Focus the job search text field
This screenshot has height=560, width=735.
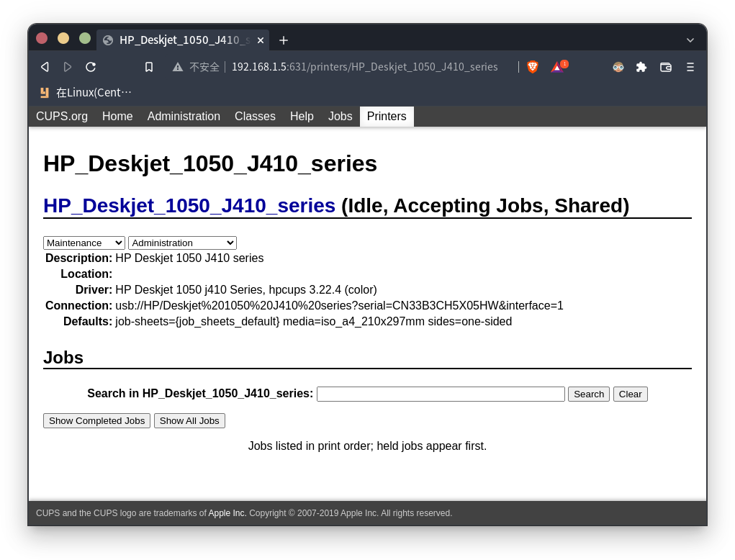[441, 394]
